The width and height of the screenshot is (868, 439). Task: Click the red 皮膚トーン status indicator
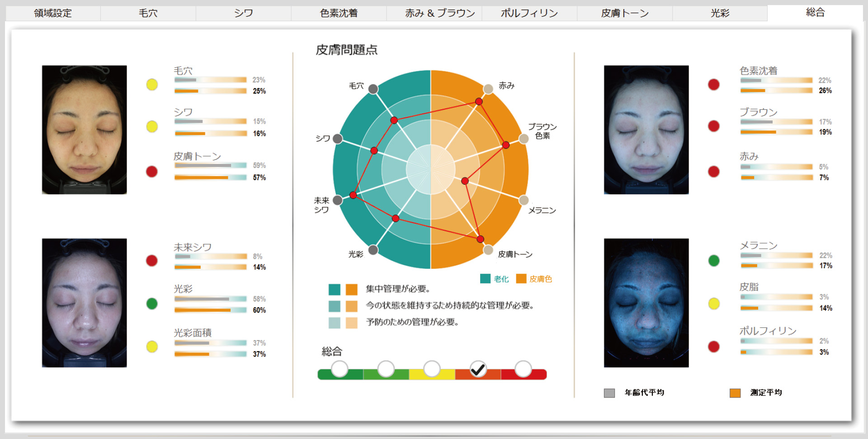click(x=152, y=172)
